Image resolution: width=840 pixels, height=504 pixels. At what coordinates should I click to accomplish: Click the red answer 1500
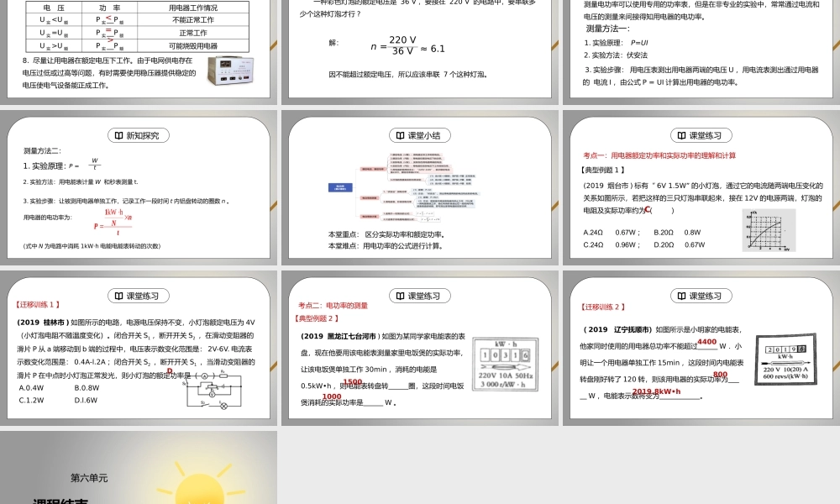pyautogui.click(x=353, y=382)
